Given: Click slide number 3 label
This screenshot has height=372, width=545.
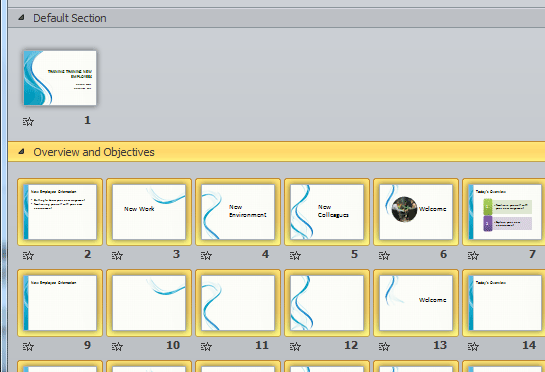Looking at the screenshot, I should pos(177,254).
